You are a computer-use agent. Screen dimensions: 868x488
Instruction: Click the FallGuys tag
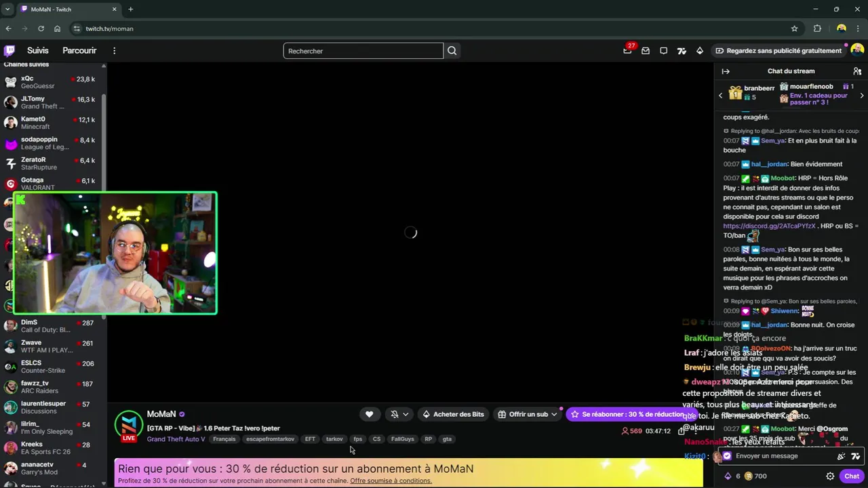402,439
